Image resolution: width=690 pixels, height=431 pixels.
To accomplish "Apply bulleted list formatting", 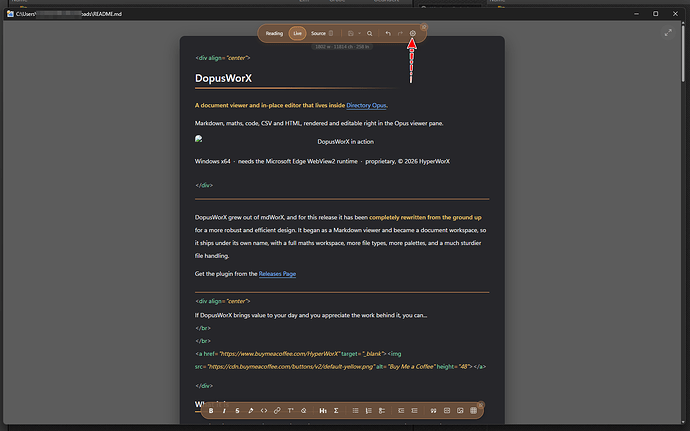I will tap(355, 410).
